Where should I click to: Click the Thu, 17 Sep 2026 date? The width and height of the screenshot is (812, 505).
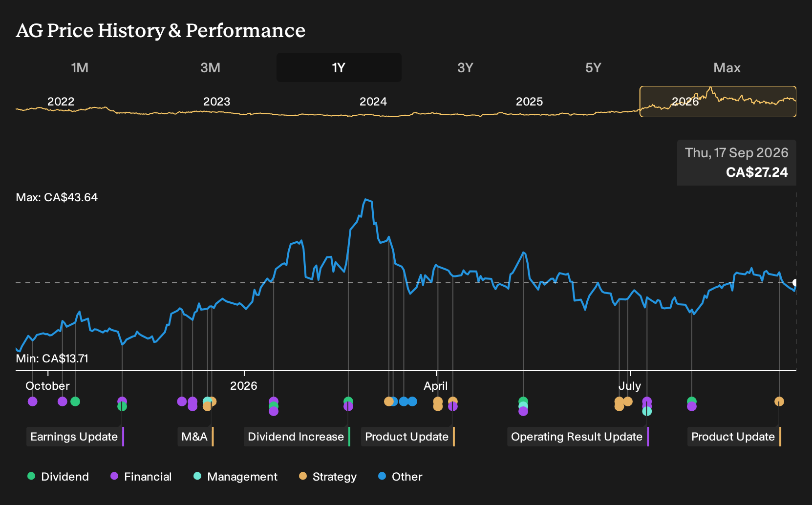pyautogui.click(x=737, y=153)
